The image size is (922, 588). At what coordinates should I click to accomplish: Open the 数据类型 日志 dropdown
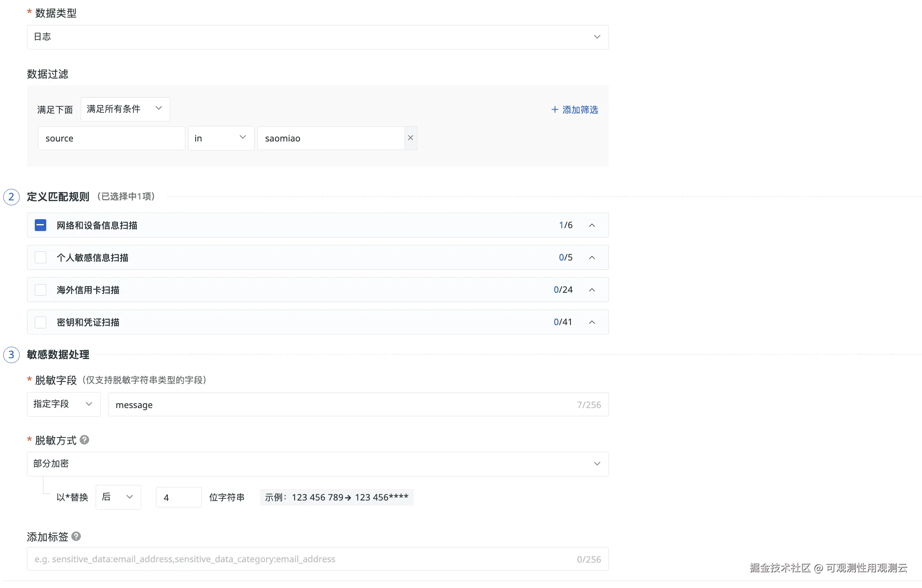318,37
